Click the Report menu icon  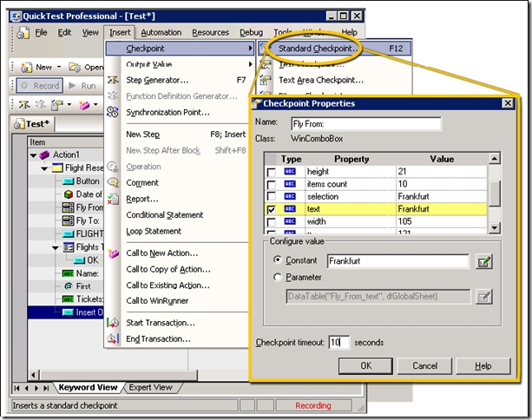(113, 199)
